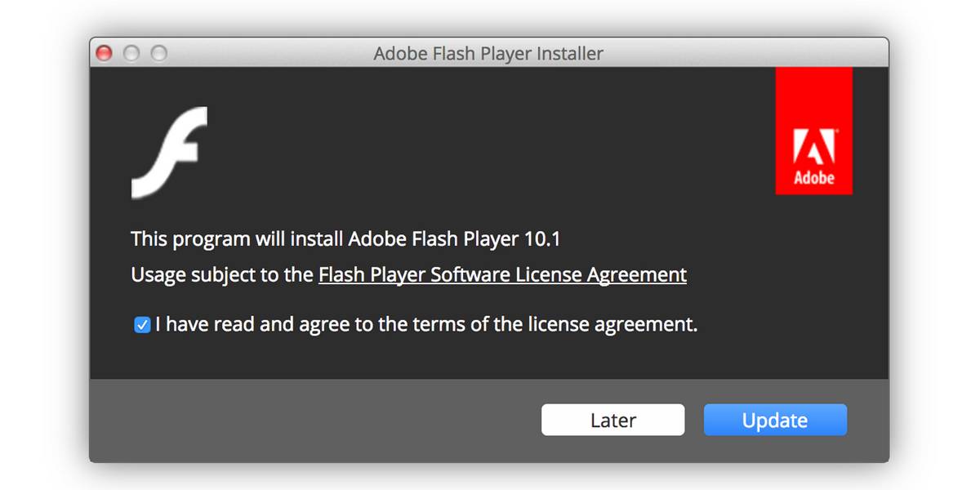This screenshot has width=980, height=490.
Task: Click the white "A" symbol in Adobe logo
Action: point(814,148)
